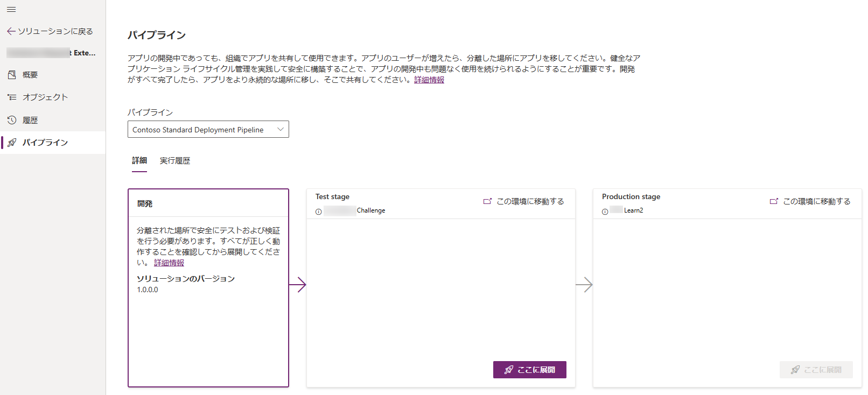Go to the Test stage environment
Screen dimensions: 868x395
click(523, 201)
